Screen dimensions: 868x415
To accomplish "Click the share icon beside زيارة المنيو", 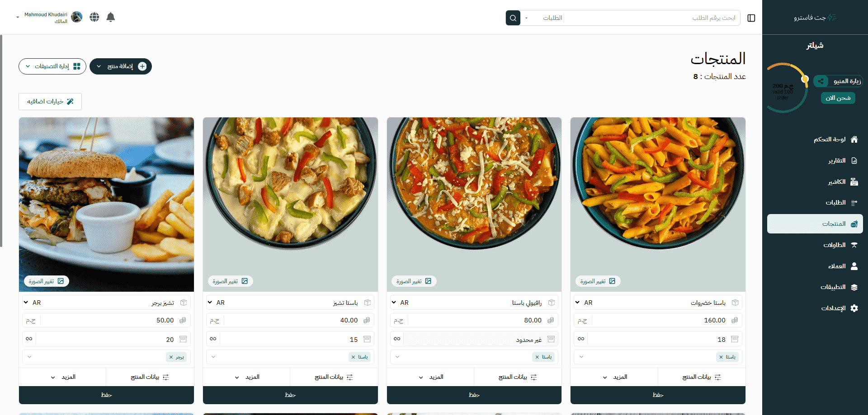I will pos(821,81).
